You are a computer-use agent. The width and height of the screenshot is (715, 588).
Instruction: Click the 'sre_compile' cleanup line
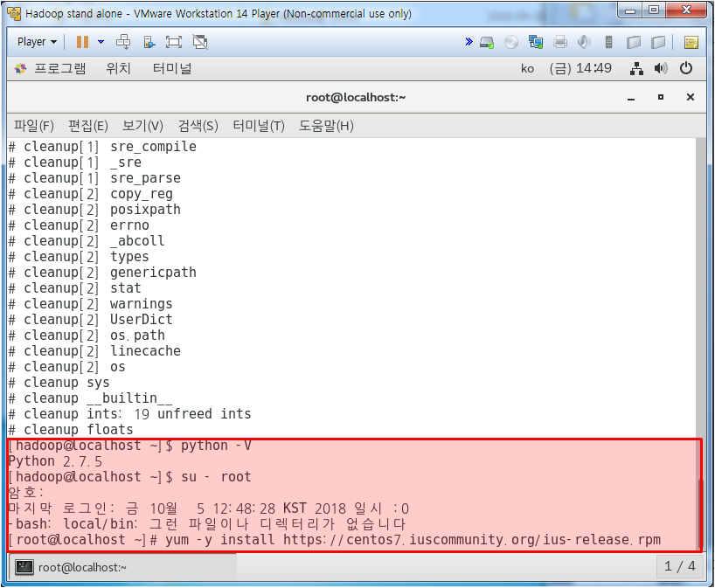[102, 147]
